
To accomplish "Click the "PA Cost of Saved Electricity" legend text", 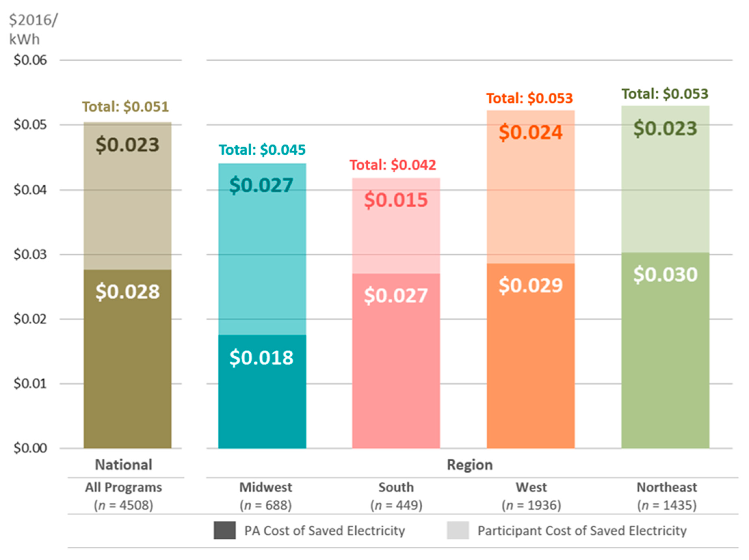I will (x=324, y=531).
